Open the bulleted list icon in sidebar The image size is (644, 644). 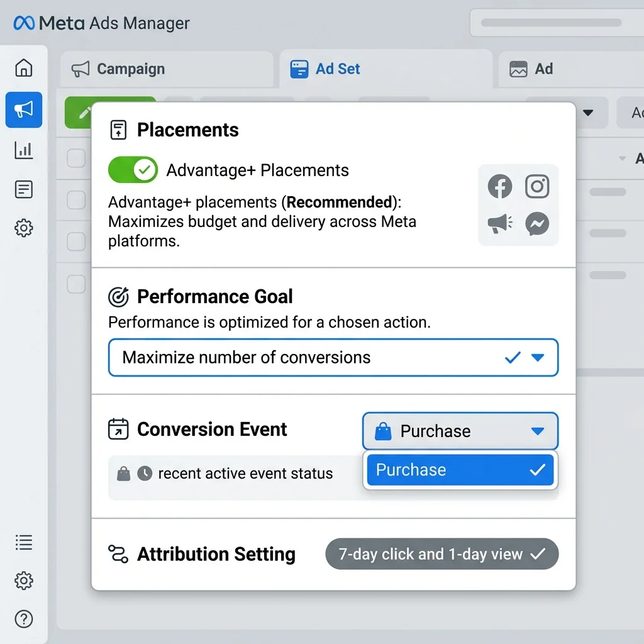24,542
